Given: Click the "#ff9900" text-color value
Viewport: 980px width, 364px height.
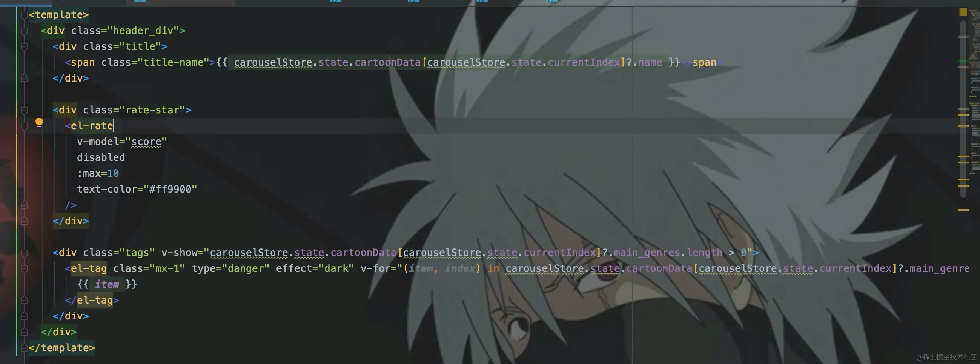Looking at the screenshot, I should point(170,189).
